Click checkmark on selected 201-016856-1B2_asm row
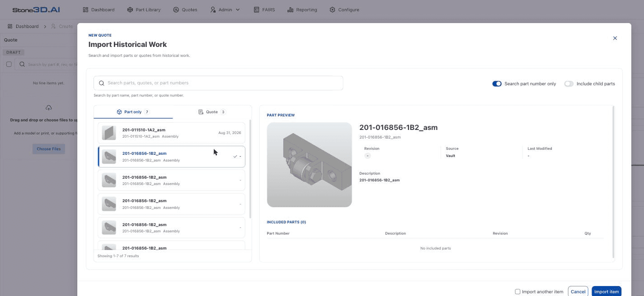The image size is (644, 296). (x=235, y=157)
